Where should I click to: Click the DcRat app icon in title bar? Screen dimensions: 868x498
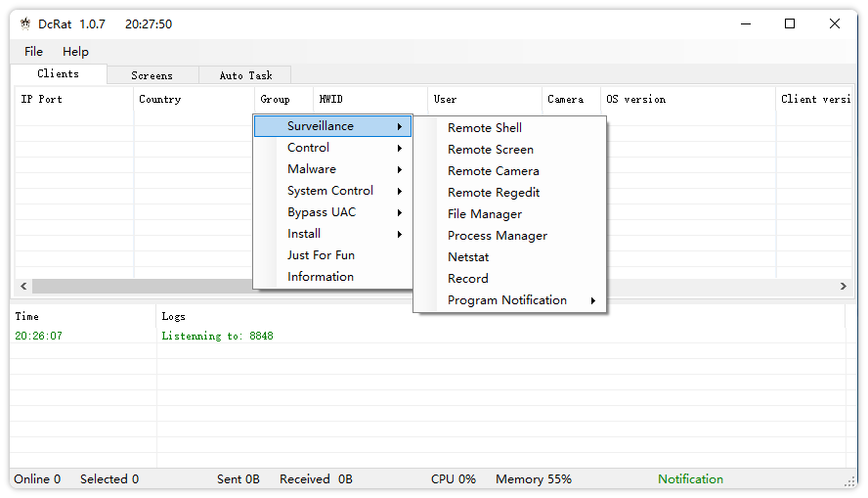point(25,24)
